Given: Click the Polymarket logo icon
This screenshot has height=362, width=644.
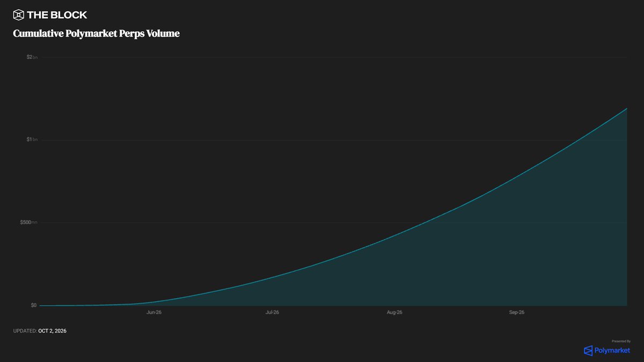Looking at the screenshot, I should coord(588,351).
